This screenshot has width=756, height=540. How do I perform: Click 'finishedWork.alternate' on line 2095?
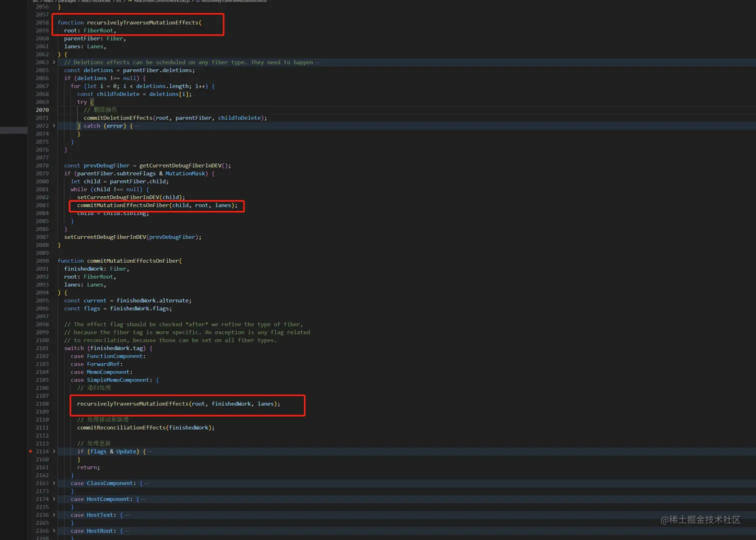pos(152,301)
